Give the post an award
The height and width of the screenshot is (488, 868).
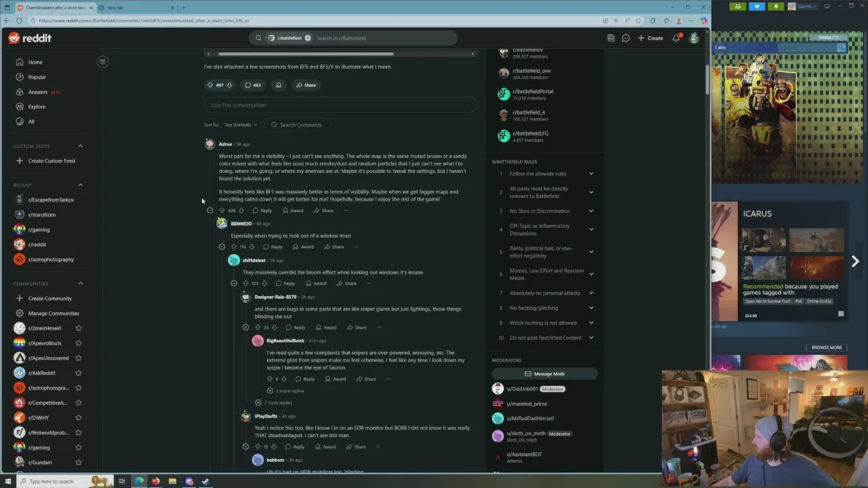point(278,85)
